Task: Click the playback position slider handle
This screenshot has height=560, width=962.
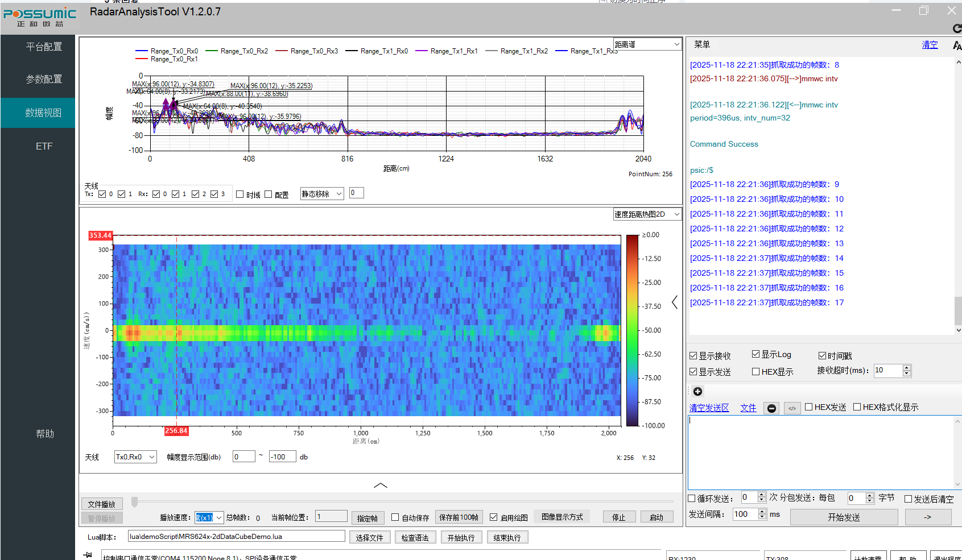Action: click(134, 501)
